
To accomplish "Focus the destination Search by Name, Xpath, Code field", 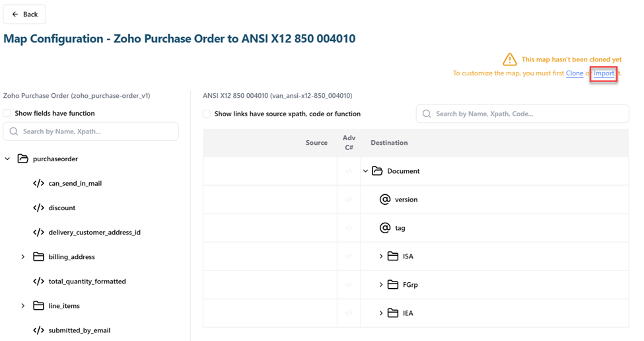I will (522, 114).
